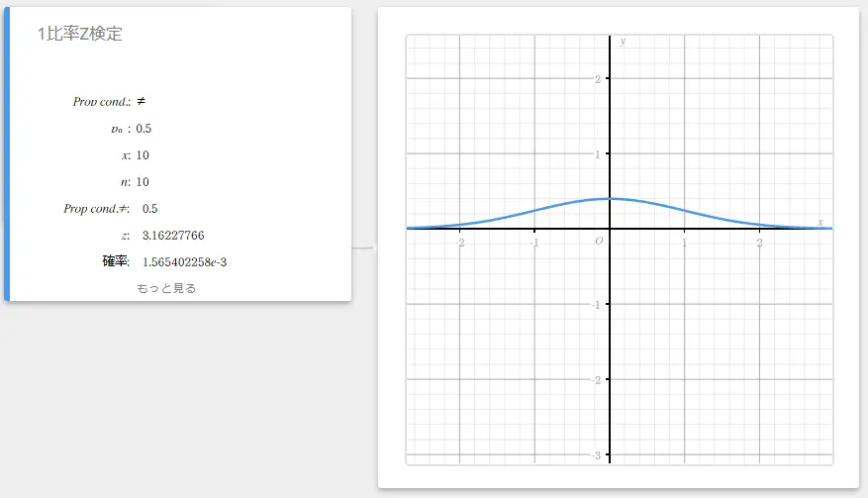Click the 2 tick on the x axis

coord(759,243)
